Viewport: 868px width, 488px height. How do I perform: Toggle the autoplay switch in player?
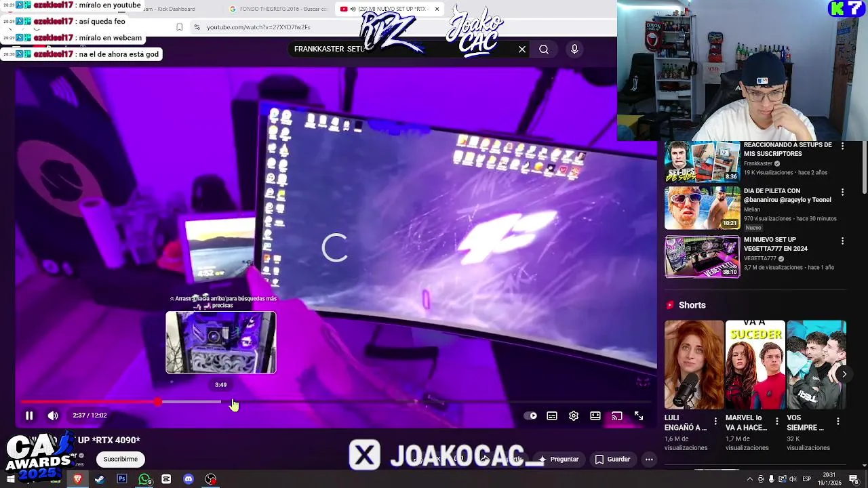point(530,416)
